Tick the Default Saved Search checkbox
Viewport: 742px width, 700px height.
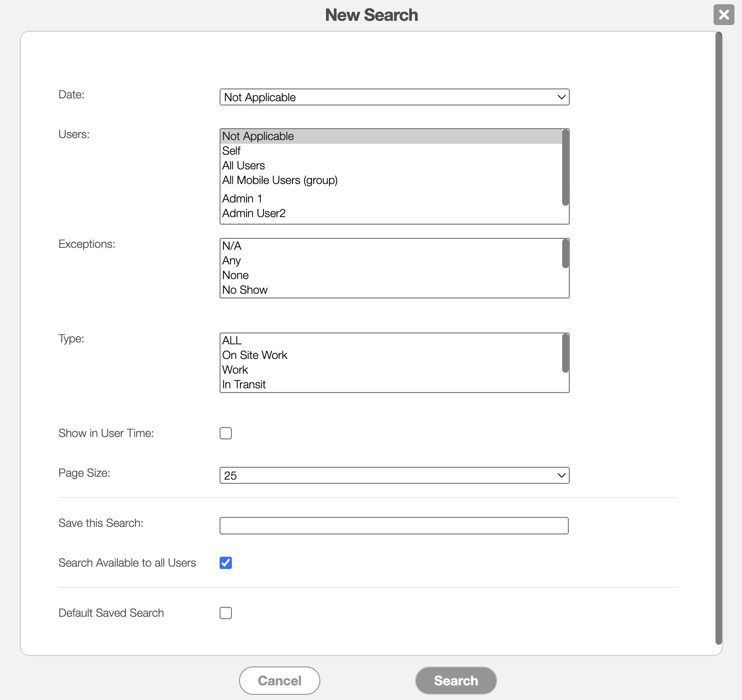pyautogui.click(x=226, y=613)
